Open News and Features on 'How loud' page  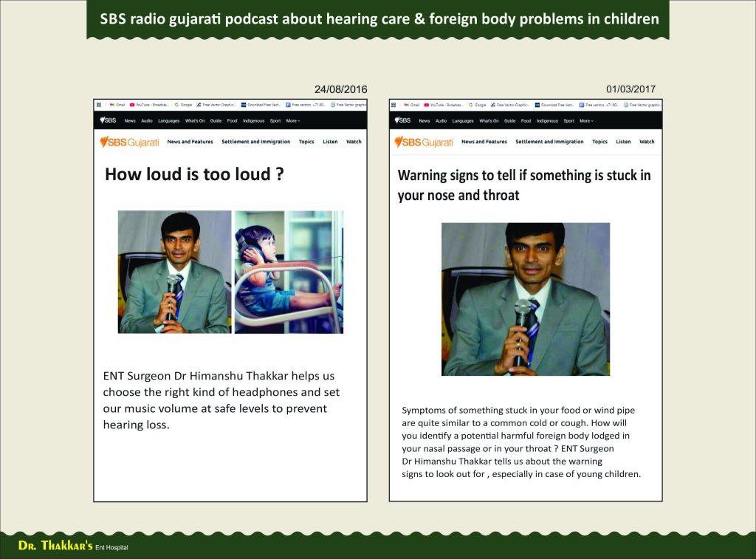pyautogui.click(x=190, y=142)
